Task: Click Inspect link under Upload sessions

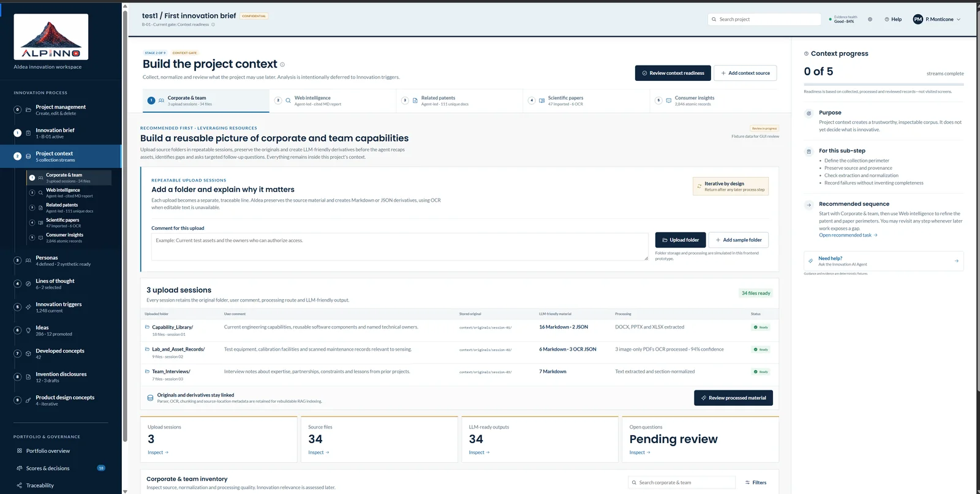Action: point(158,452)
